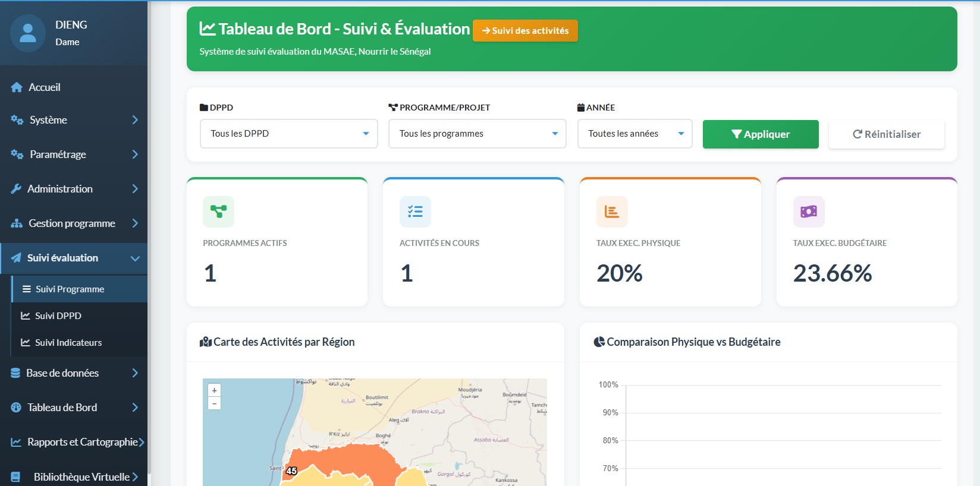980x486 pixels.
Task: Zoom in on the map with plus
Action: [x=214, y=390]
